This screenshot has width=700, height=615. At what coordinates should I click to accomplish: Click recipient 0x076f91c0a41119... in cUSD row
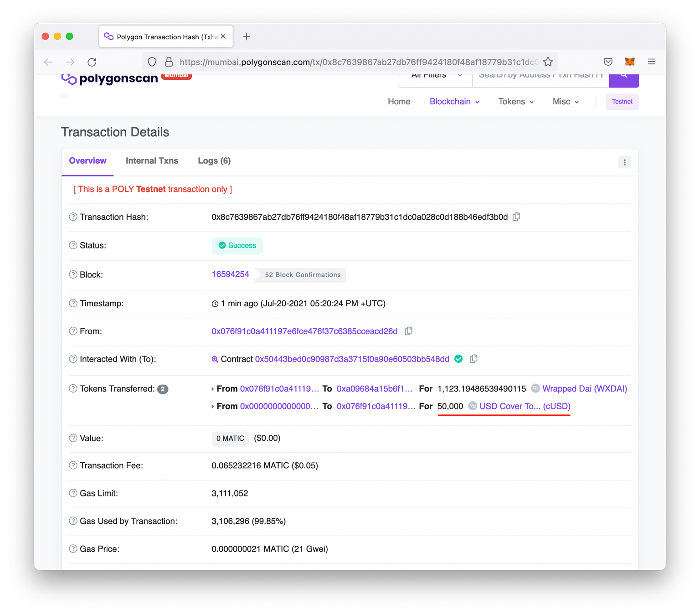point(376,406)
